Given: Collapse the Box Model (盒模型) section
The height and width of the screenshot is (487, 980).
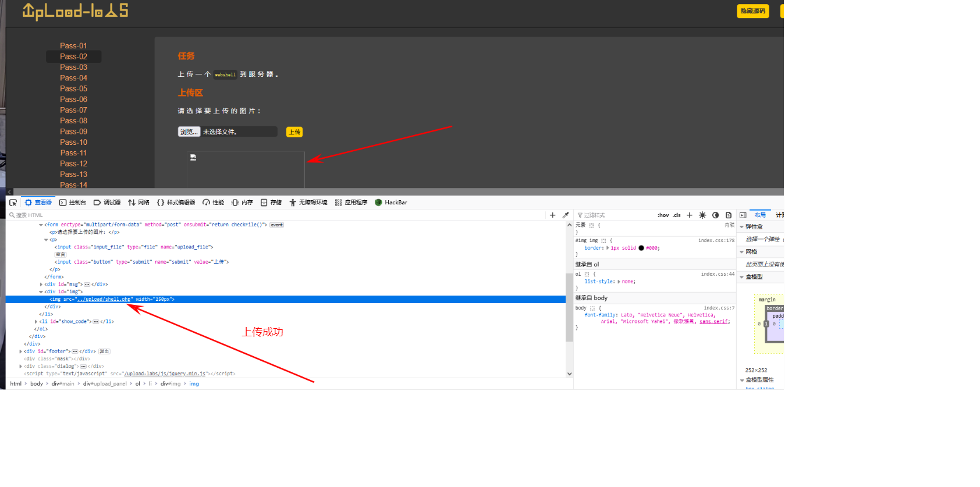Looking at the screenshot, I should [741, 277].
